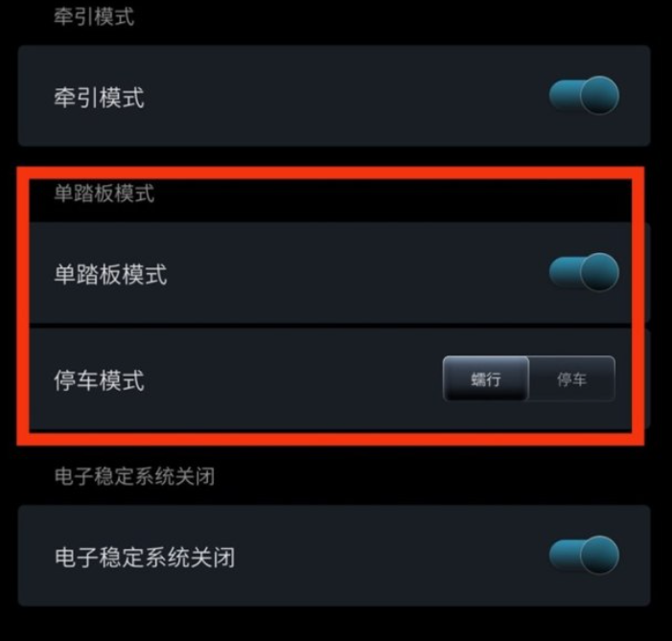Click the 电子稳定系统关闭 row label
Image resolution: width=672 pixels, height=641 pixels.
(x=145, y=557)
